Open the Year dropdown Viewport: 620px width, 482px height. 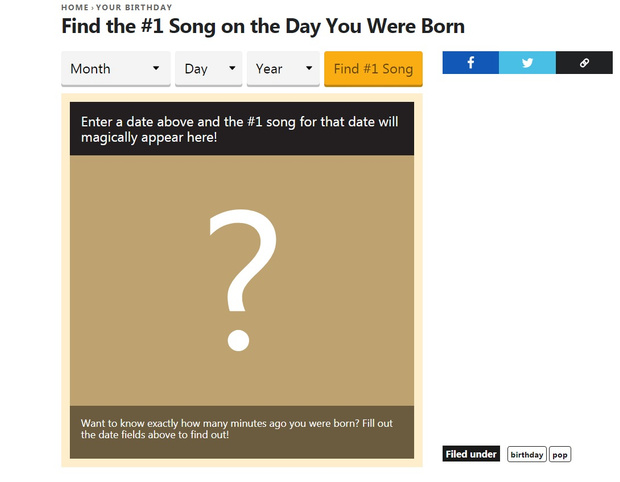point(283,68)
